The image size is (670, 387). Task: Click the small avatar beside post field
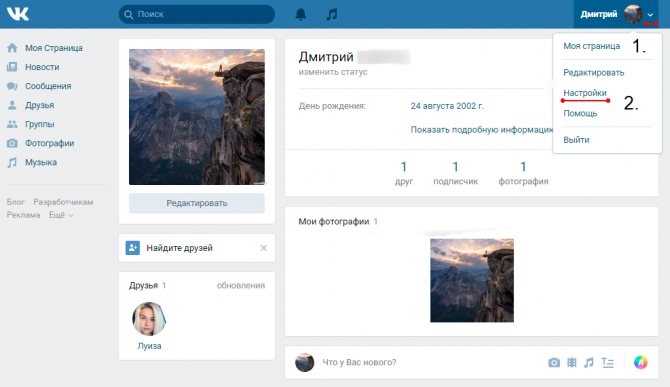[305, 362]
